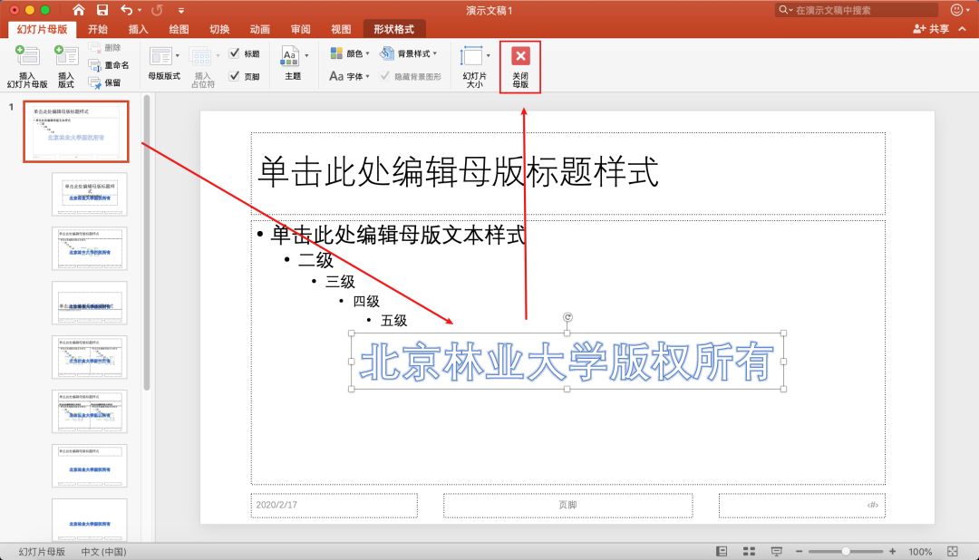This screenshot has width=979, height=560.
Task: Open the 颜色 theme colors menu
Action: click(350, 53)
